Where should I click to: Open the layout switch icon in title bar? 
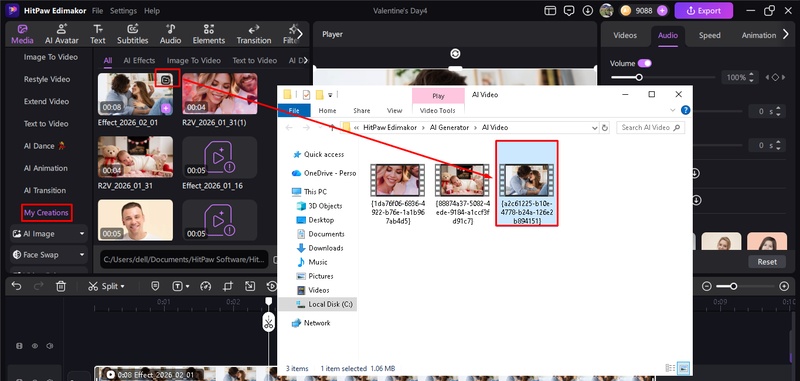(x=549, y=10)
